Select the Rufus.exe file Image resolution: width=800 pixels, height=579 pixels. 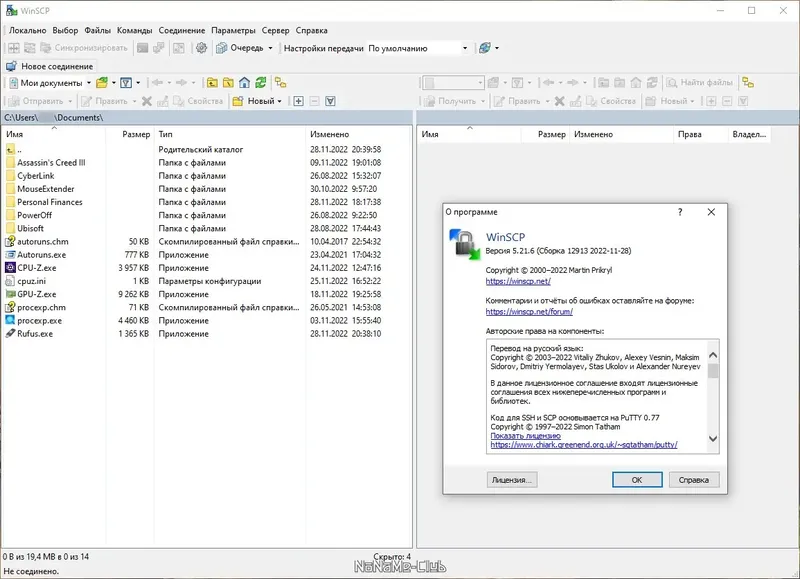click(206, 334)
